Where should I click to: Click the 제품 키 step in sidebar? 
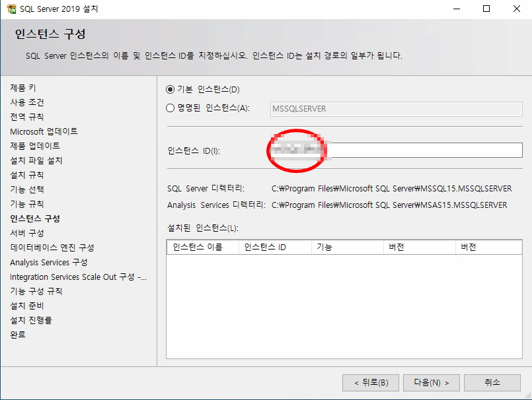pyautogui.click(x=22, y=88)
